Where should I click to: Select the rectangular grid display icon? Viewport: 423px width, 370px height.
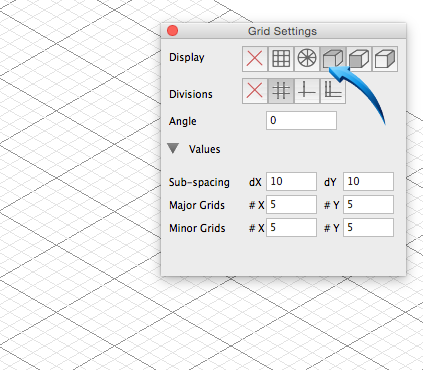[281, 59]
